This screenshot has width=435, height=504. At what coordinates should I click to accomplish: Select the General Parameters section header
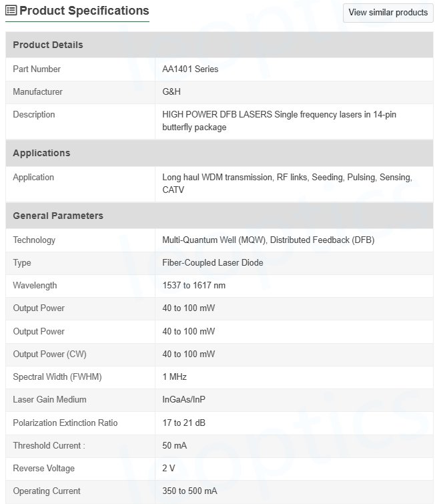coord(58,216)
